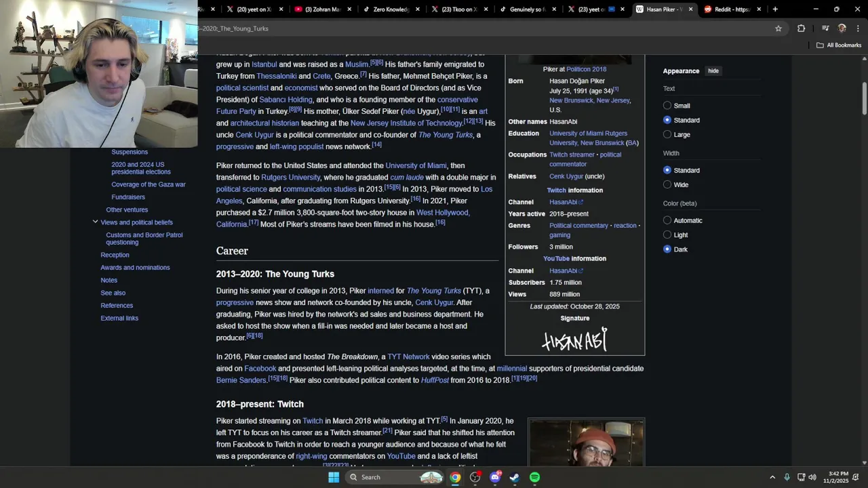Screen dimensions: 868x488
Task: Open the volume icon in the system tray
Action: (812, 477)
